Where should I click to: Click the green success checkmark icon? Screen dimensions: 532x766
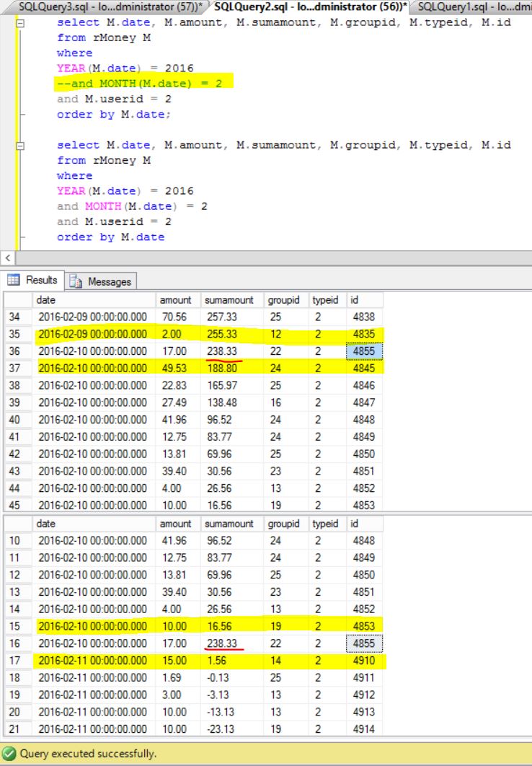(9, 753)
